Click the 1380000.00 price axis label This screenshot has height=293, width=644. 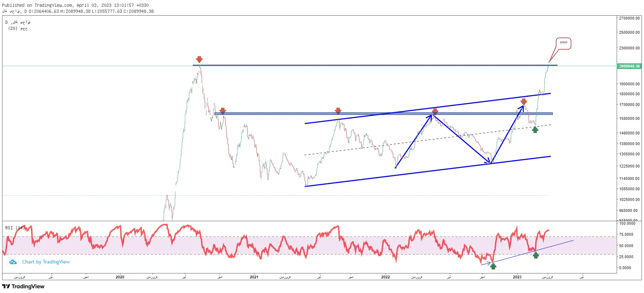click(629, 144)
